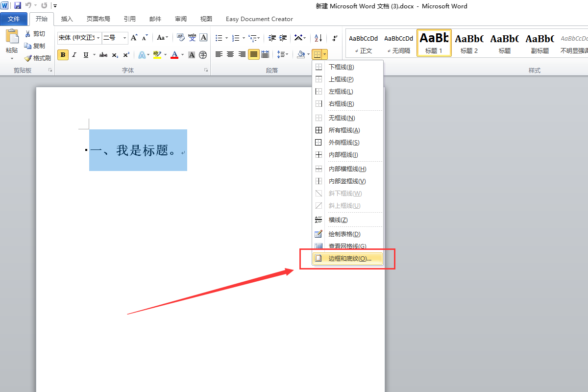Toggle Italic formatting
Image resolution: width=588 pixels, height=392 pixels.
coord(74,55)
